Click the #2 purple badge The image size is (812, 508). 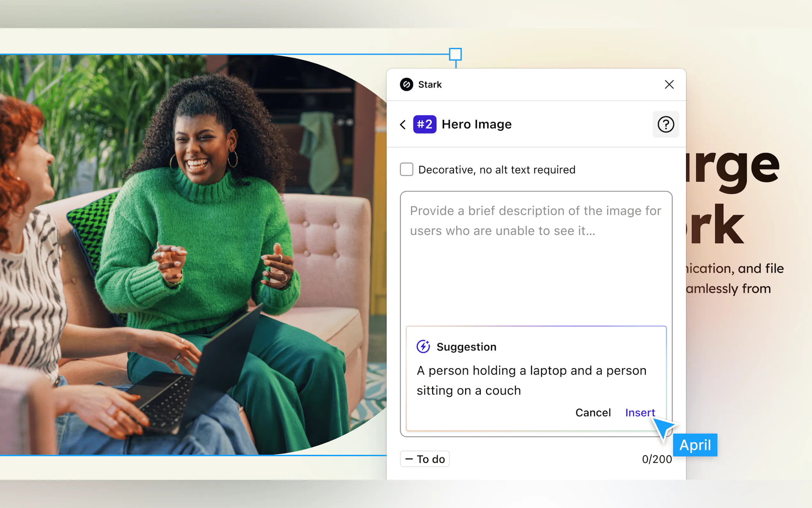click(424, 124)
